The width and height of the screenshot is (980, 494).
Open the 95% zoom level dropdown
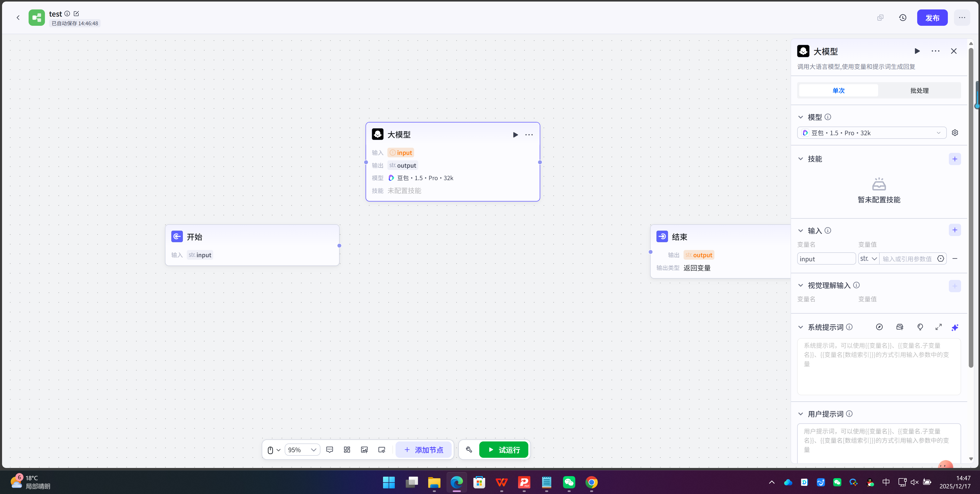(302, 450)
